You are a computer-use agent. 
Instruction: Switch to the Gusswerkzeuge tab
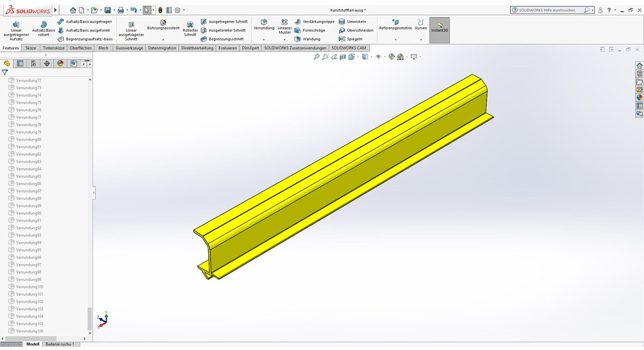pos(129,48)
